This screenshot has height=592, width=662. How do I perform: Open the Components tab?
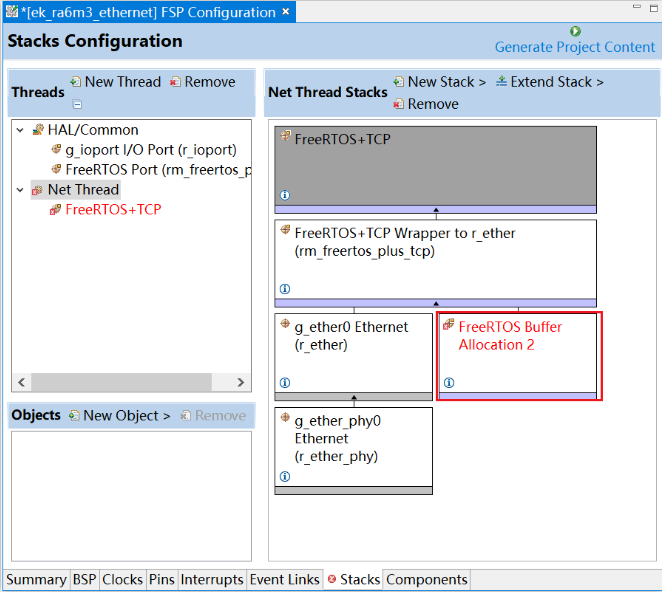click(426, 580)
